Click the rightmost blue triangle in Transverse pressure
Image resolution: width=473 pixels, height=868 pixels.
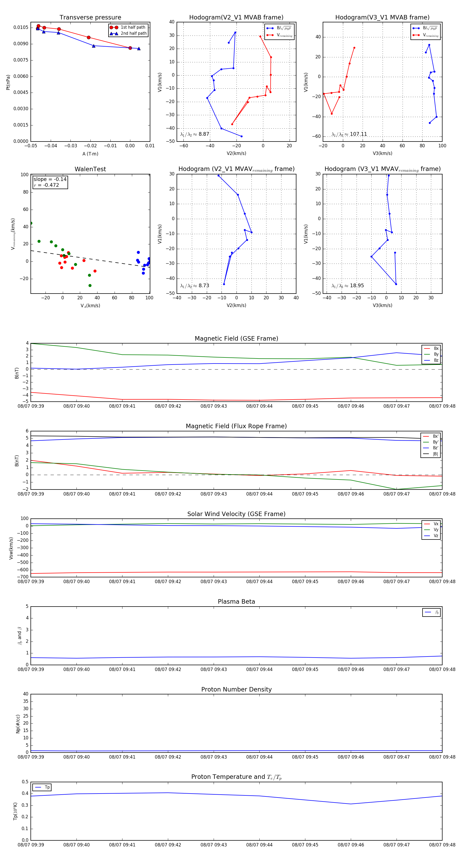[x=139, y=49]
